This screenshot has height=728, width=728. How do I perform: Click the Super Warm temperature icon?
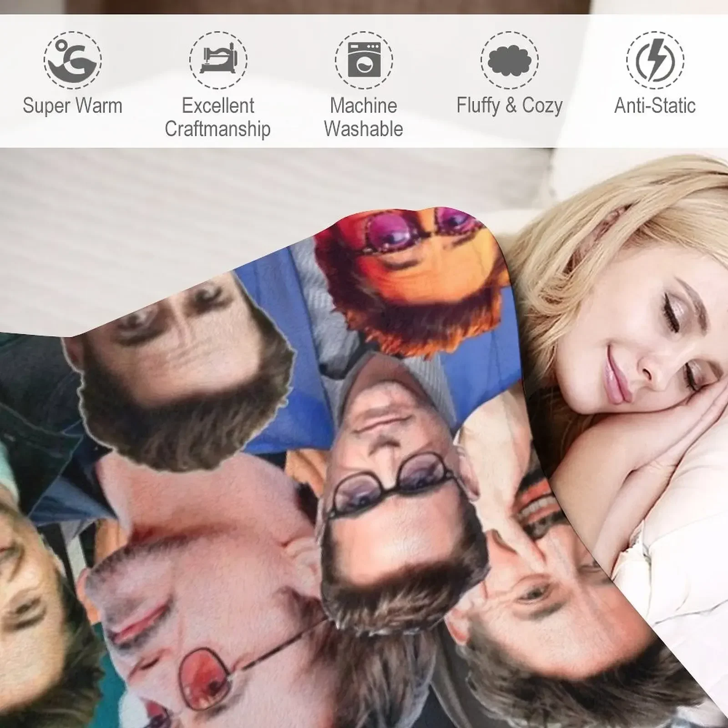click(73, 60)
